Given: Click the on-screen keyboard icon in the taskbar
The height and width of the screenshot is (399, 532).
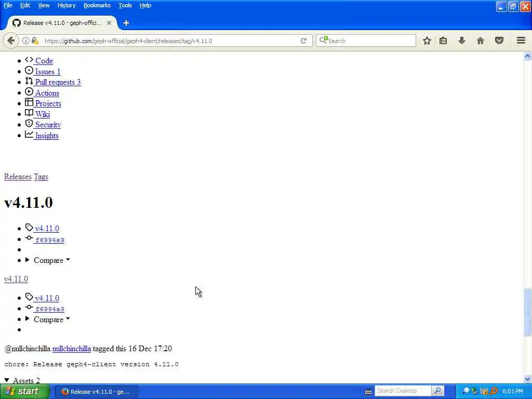Looking at the screenshot, I should [x=368, y=392].
